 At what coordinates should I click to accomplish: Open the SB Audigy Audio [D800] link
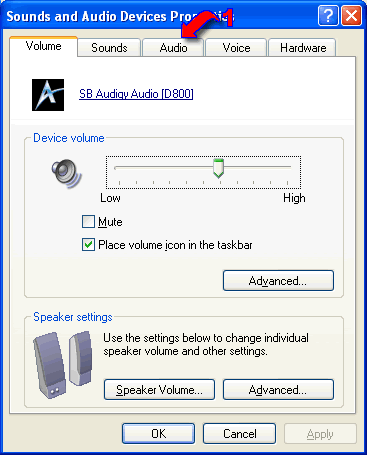click(x=136, y=94)
